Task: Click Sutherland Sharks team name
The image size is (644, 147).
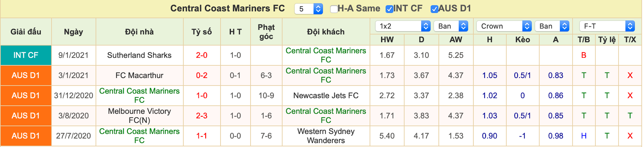Action: [139, 55]
